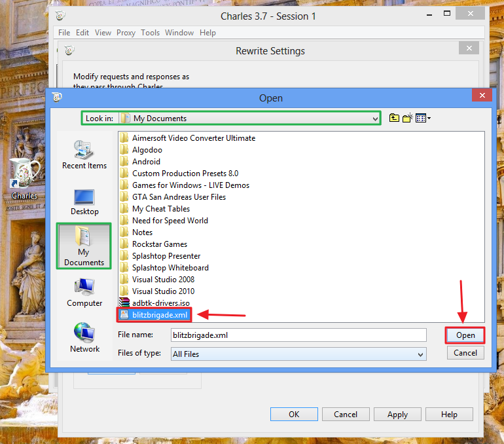Select Recent Items in the places sidebar
504x444 pixels.
84,155
